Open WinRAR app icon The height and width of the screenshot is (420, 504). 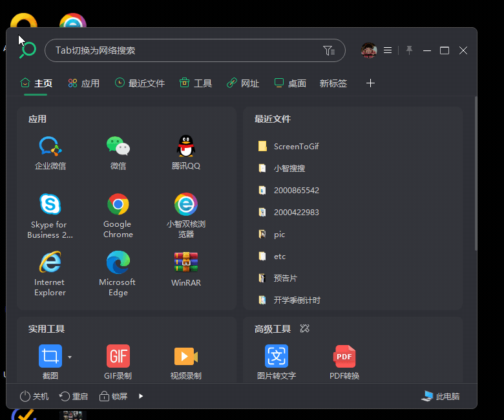(x=186, y=262)
